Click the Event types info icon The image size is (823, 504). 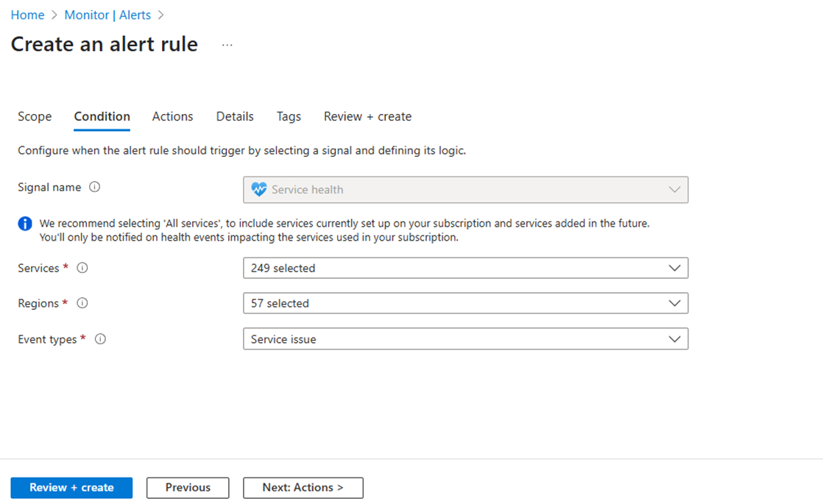[101, 339]
